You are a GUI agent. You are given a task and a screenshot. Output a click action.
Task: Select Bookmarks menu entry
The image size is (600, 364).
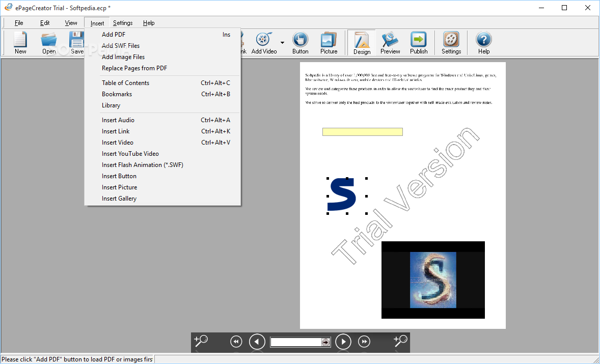tap(162, 94)
